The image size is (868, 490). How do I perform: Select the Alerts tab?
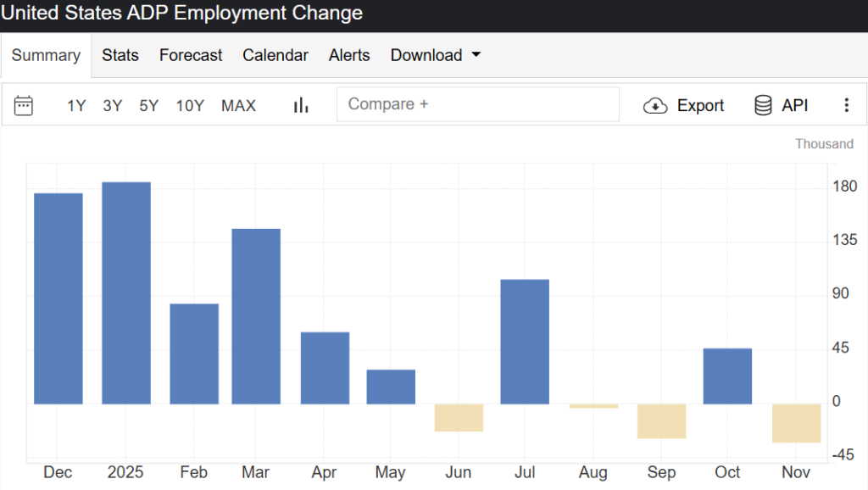point(349,55)
